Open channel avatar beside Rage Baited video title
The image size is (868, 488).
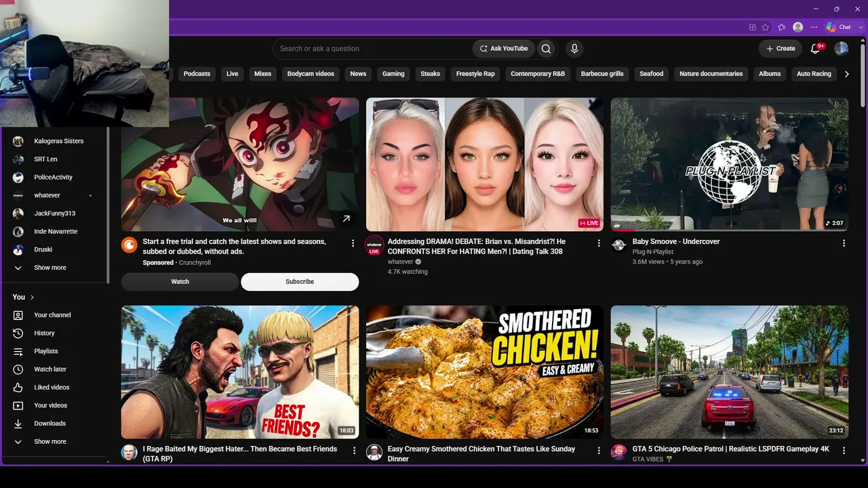[129, 452]
